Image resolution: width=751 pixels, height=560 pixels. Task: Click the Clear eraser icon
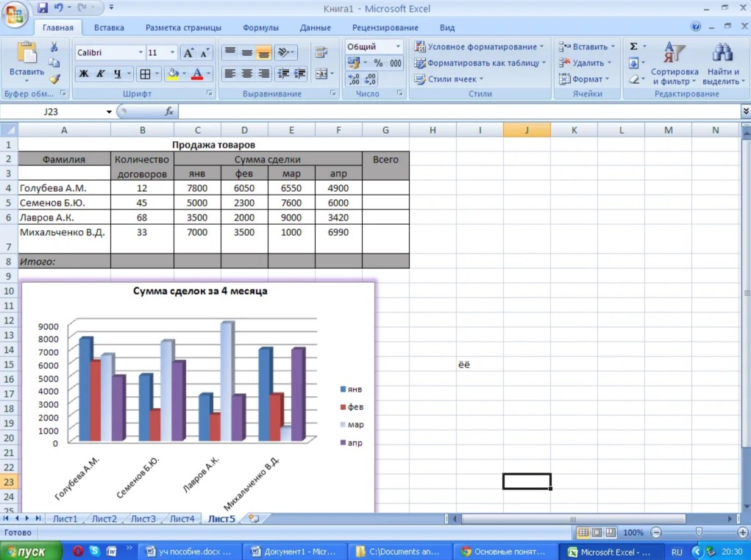click(x=633, y=79)
